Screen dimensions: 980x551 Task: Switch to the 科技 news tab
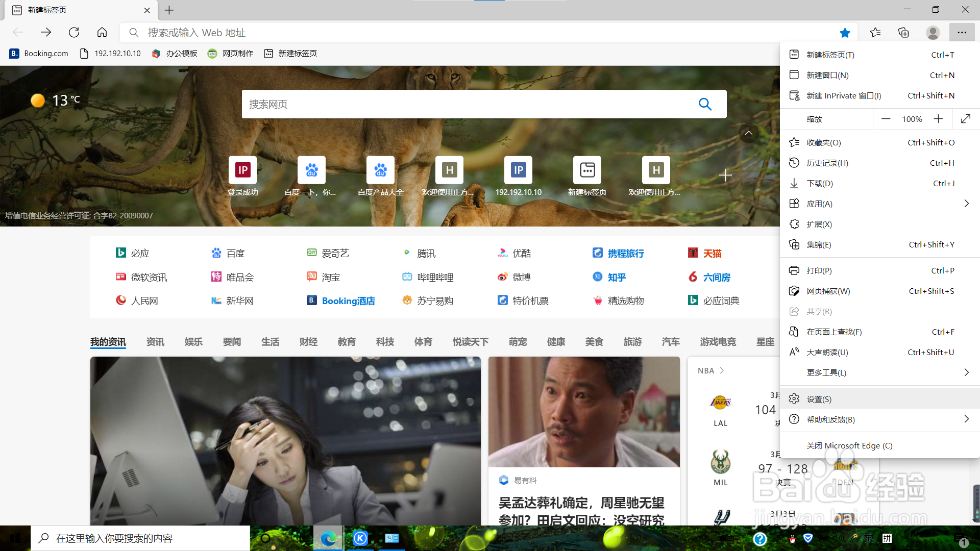coord(385,342)
